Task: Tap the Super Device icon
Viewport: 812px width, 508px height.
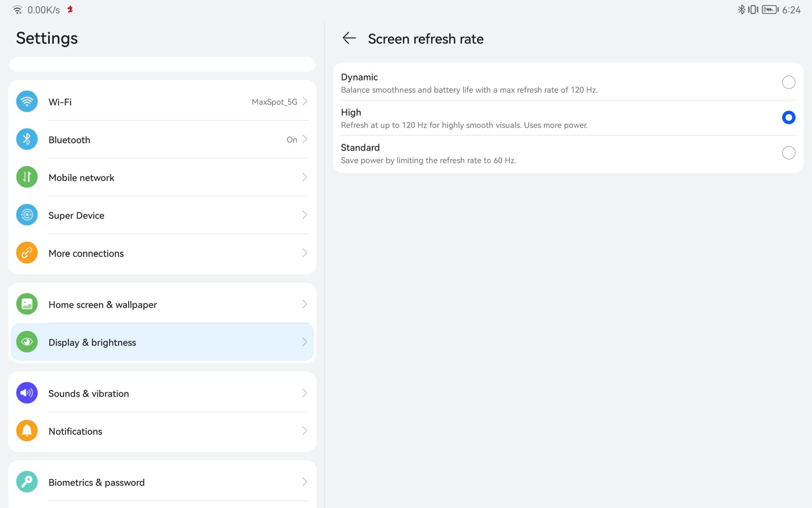Action: 27,215
